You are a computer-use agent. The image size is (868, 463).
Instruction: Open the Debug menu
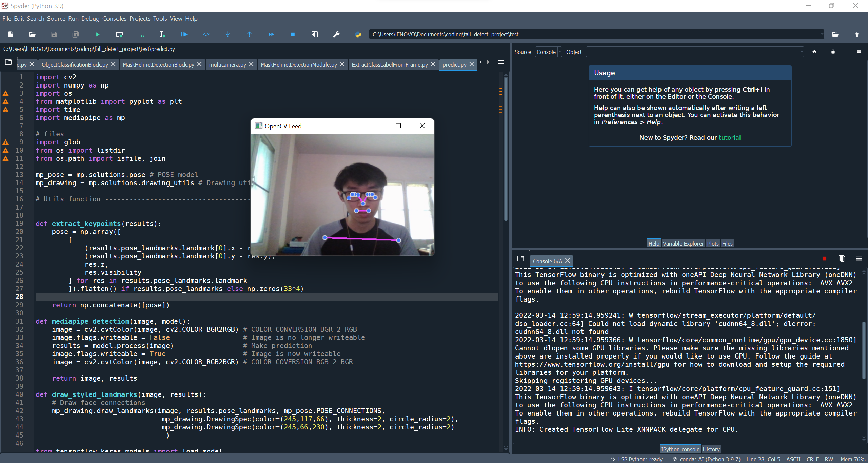90,19
